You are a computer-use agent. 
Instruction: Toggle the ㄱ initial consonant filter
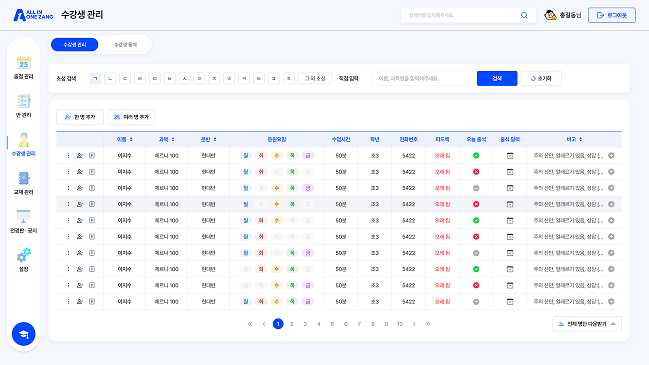[x=95, y=78]
